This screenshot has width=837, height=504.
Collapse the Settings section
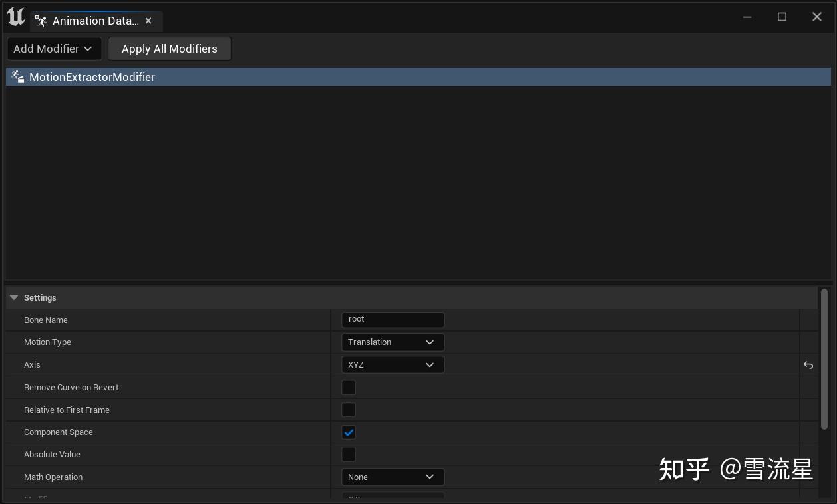point(14,297)
